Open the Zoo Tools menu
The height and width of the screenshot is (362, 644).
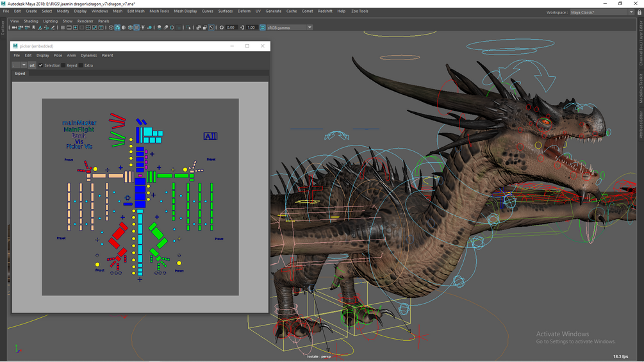pyautogui.click(x=359, y=11)
